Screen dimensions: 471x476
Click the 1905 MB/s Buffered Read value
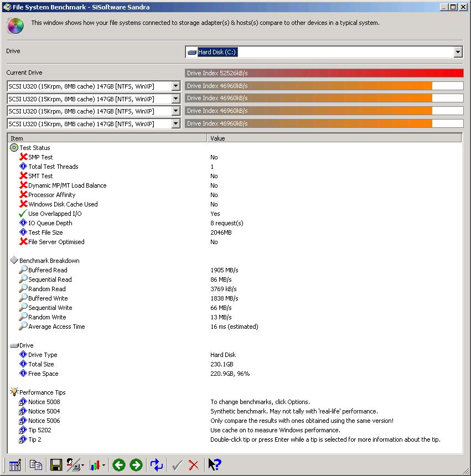[x=224, y=270]
